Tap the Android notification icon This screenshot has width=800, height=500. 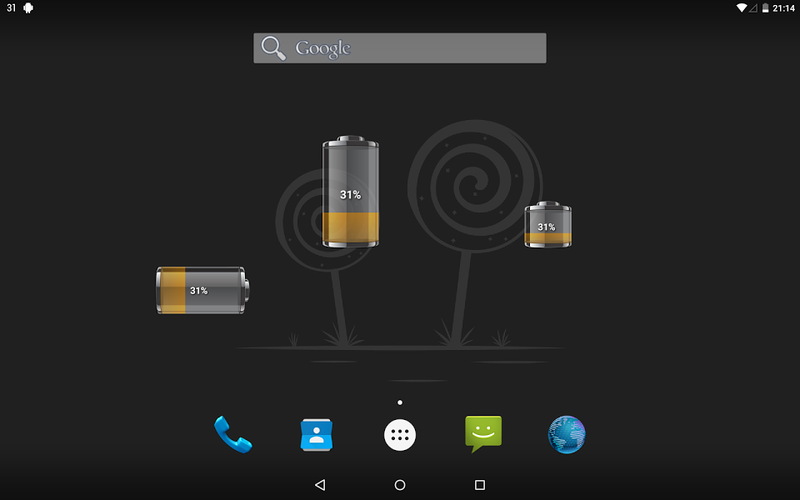coord(29,8)
